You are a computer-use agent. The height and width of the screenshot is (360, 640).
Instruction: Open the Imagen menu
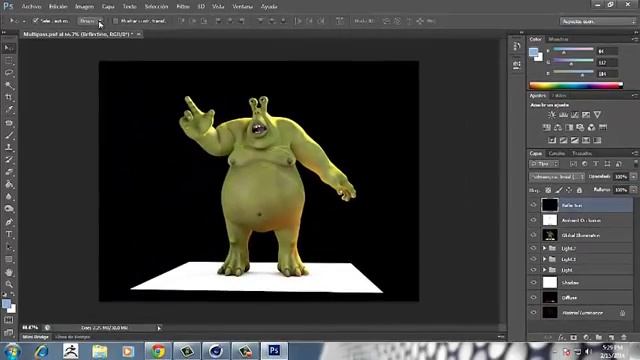pos(84,7)
